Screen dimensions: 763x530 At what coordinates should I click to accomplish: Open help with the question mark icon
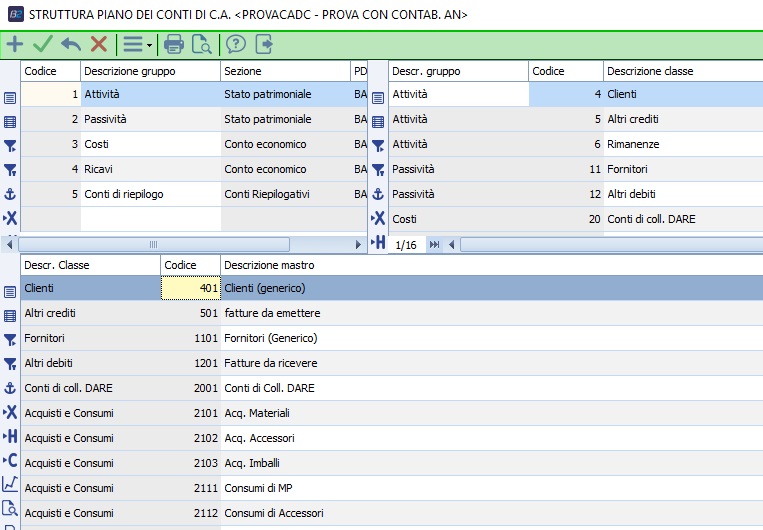tap(236, 44)
